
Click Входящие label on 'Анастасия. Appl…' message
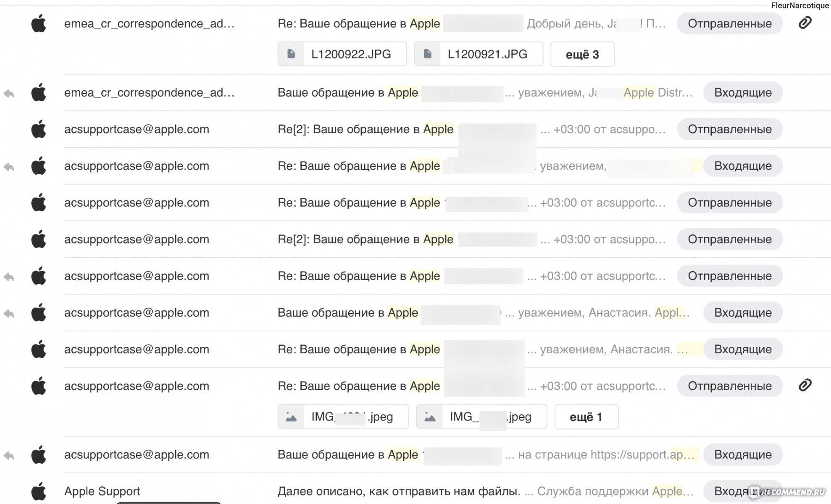pyautogui.click(x=743, y=312)
